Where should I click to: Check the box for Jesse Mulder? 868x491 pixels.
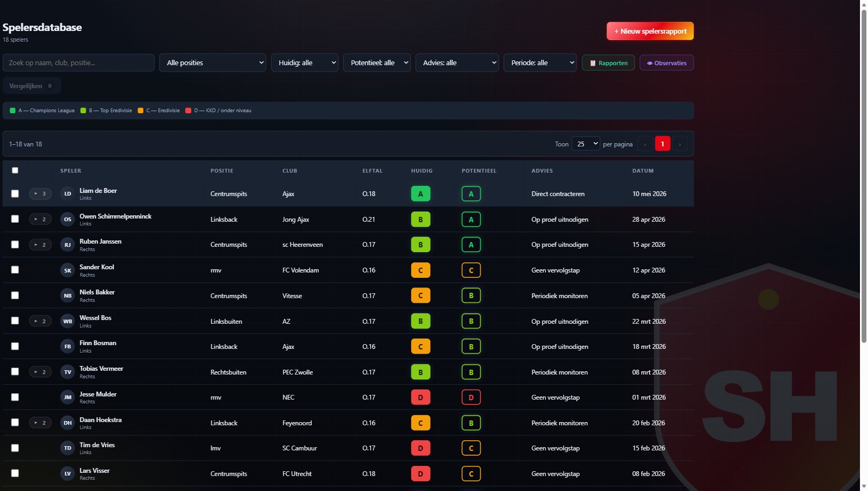click(x=15, y=397)
